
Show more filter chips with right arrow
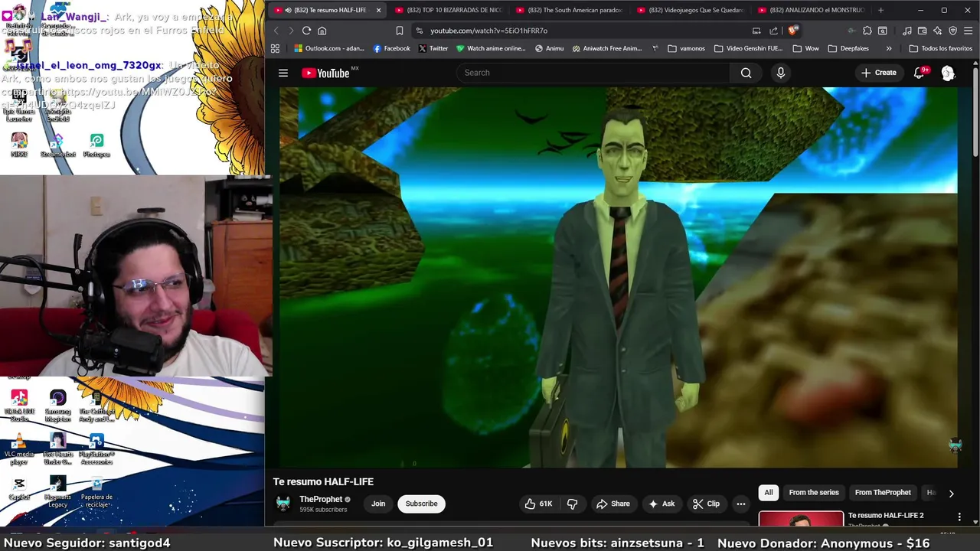tap(951, 494)
